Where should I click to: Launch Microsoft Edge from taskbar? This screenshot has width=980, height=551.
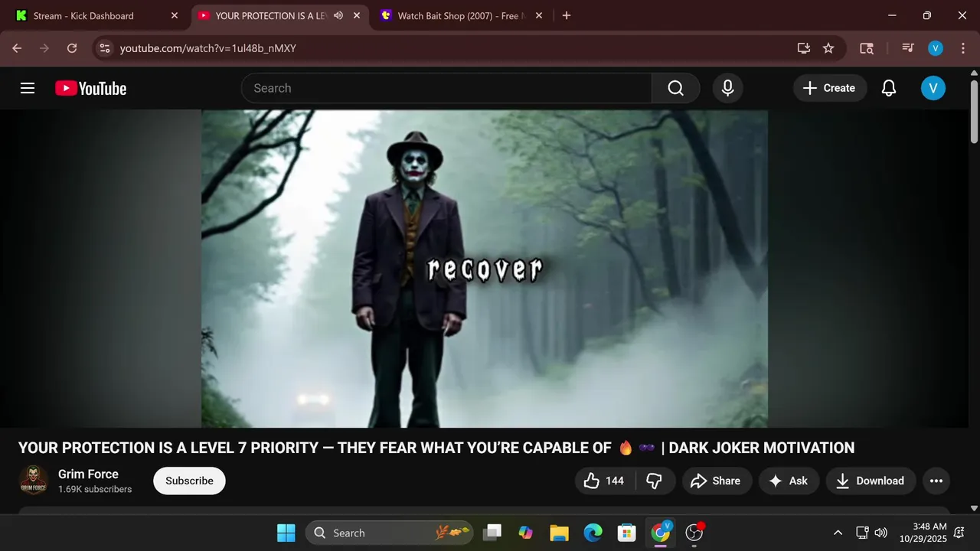[x=593, y=533]
